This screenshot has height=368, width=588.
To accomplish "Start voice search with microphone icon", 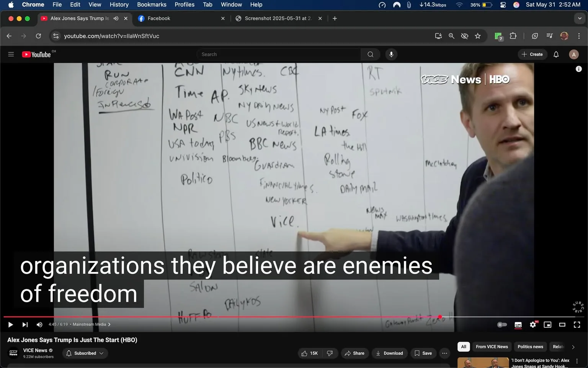I will coord(391,54).
